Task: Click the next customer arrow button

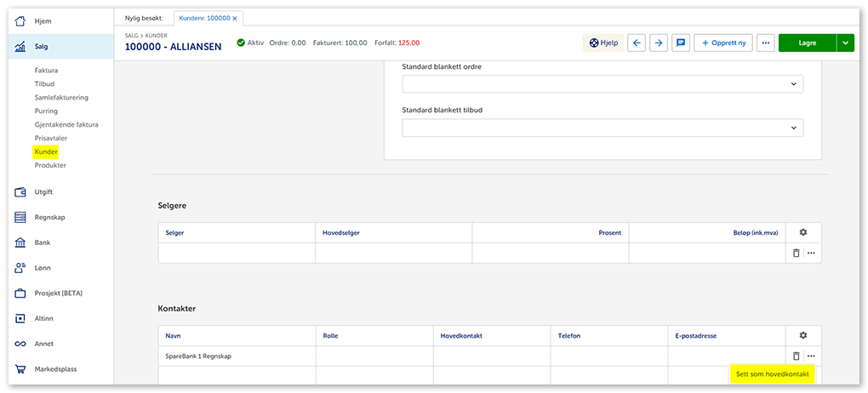Action: coord(658,43)
